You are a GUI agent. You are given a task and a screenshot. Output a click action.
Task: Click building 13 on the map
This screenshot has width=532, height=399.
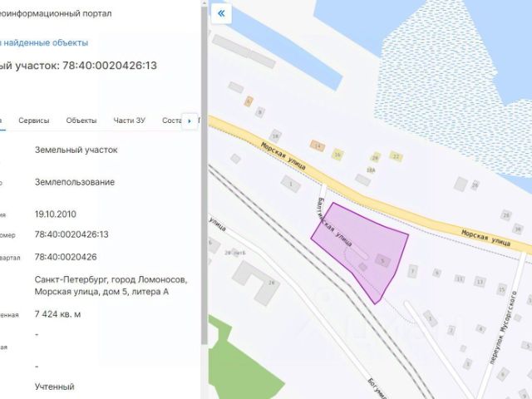tap(480, 282)
